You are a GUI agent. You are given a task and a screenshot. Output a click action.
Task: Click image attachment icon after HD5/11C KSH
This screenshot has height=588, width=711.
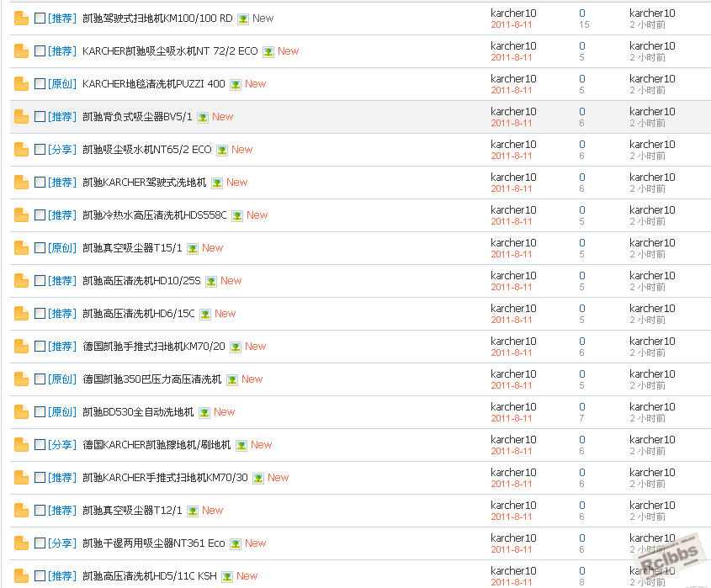coord(227,577)
